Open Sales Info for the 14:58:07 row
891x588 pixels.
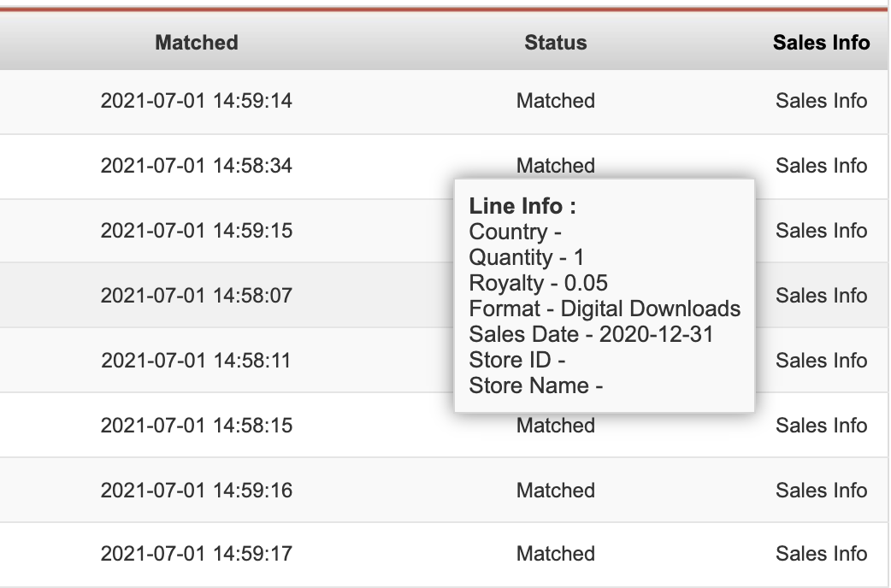[821, 295]
